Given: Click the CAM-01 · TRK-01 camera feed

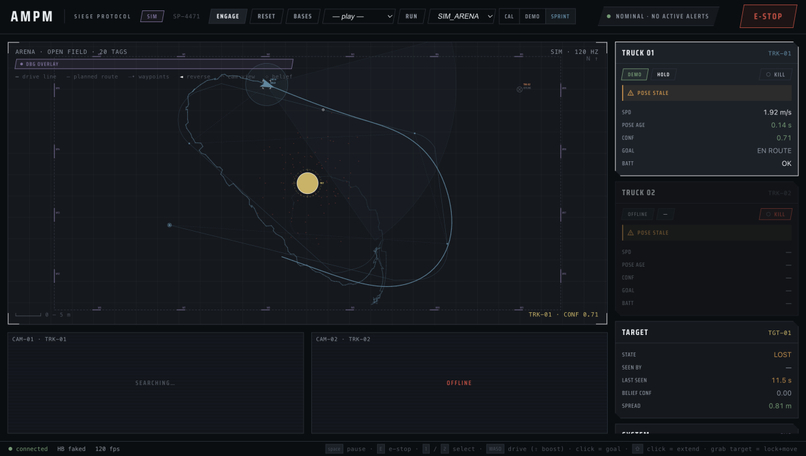Looking at the screenshot, I should click(x=155, y=383).
